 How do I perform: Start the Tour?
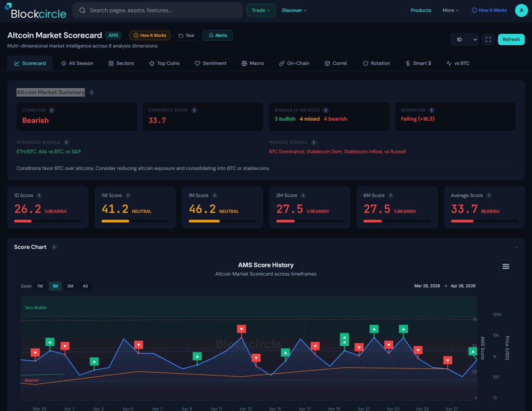pyautogui.click(x=186, y=35)
